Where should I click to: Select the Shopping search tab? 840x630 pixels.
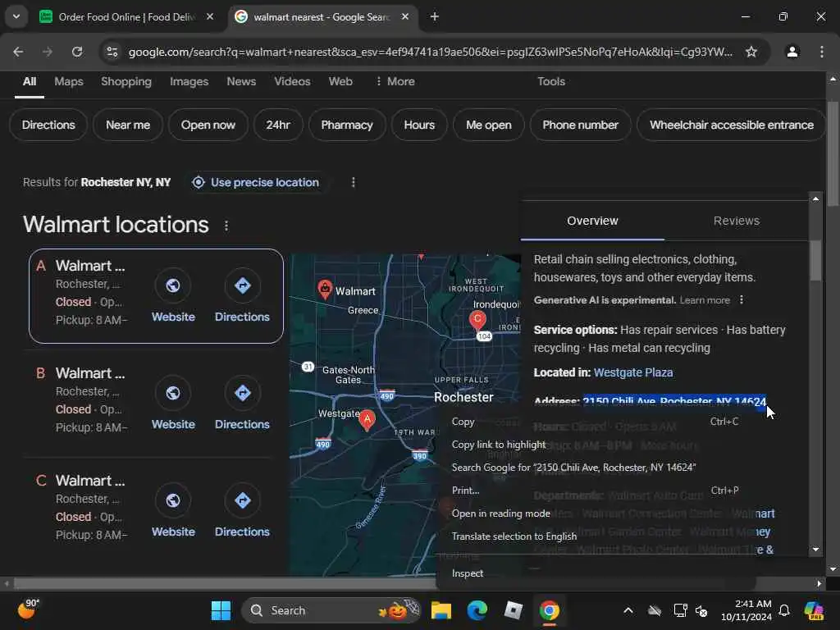(126, 81)
